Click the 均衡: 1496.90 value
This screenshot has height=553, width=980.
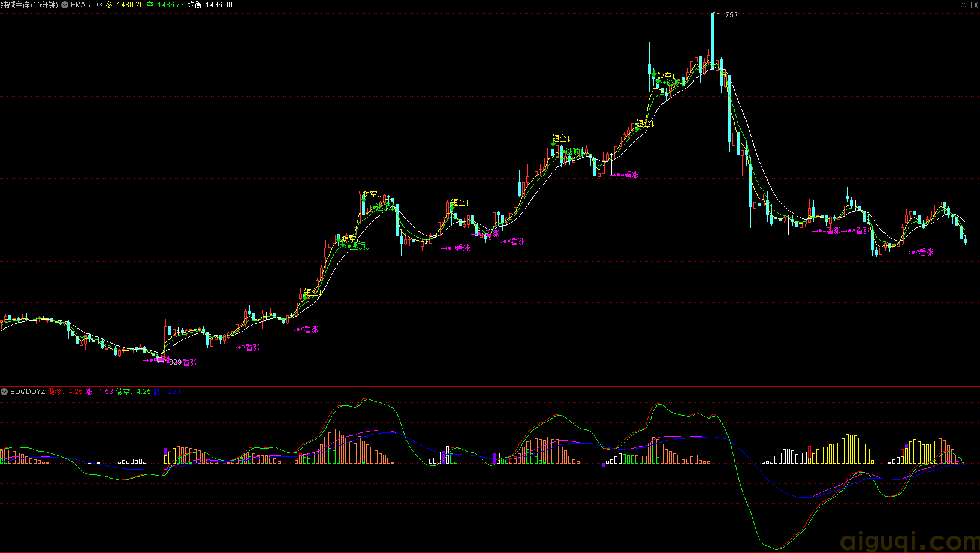click(x=210, y=5)
